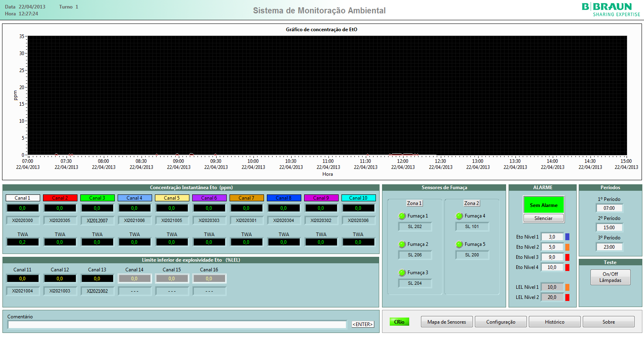Select the red LEL Nível 2 color swatch

567,297
